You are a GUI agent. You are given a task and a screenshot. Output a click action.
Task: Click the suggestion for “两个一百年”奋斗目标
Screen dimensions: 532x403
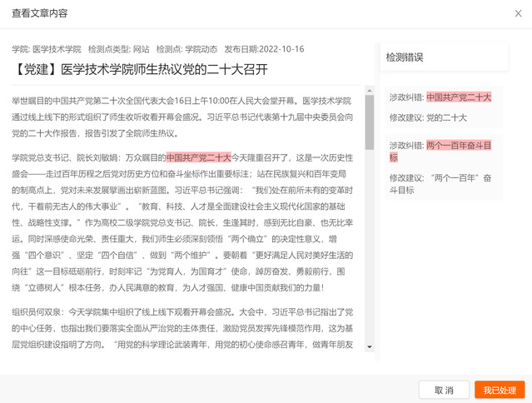(440, 183)
